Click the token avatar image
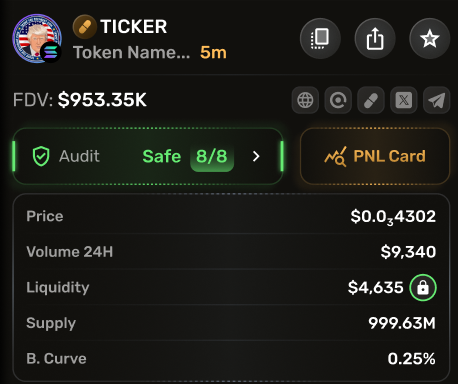458x384 pixels. click(37, 38)
